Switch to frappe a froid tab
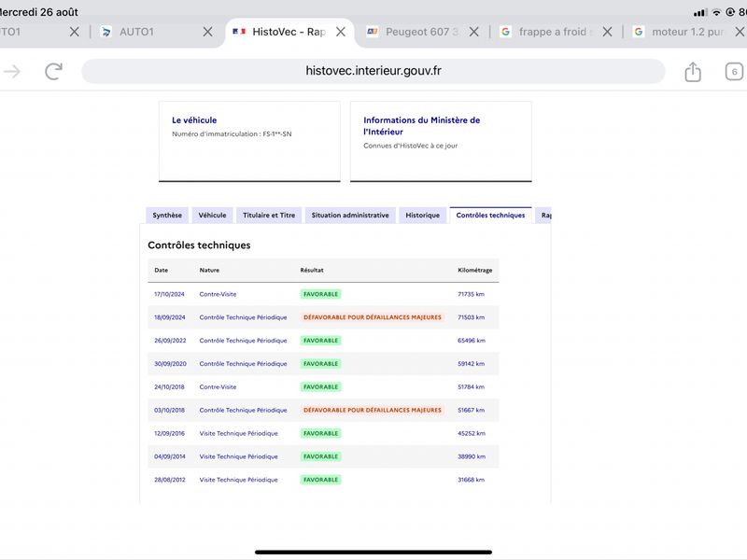 [x=555, y=32]
